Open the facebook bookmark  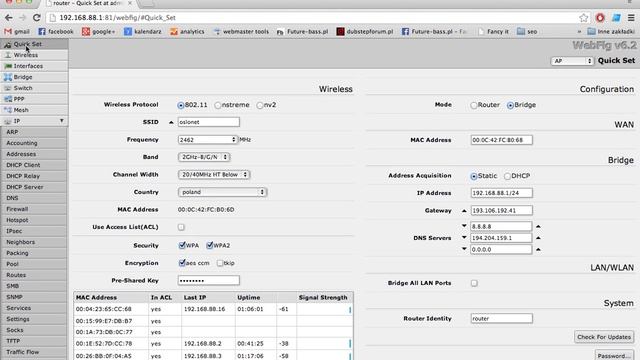(x=56, y=31)
